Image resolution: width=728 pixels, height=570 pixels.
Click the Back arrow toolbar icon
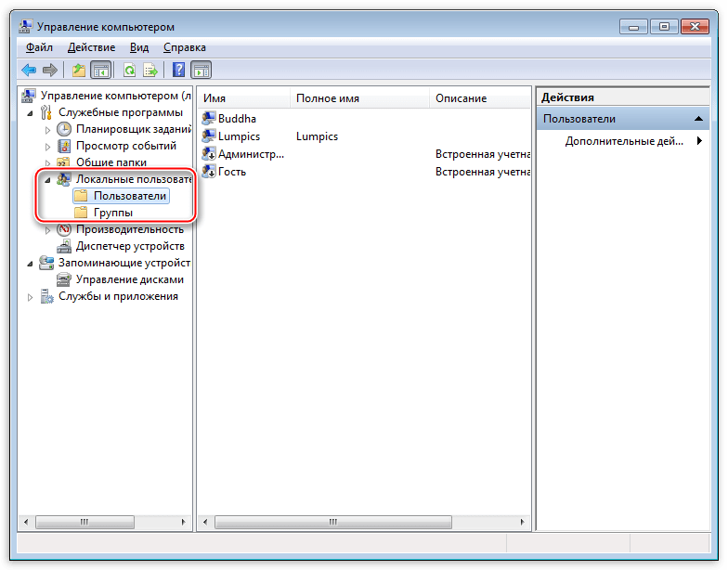[29, 71]
